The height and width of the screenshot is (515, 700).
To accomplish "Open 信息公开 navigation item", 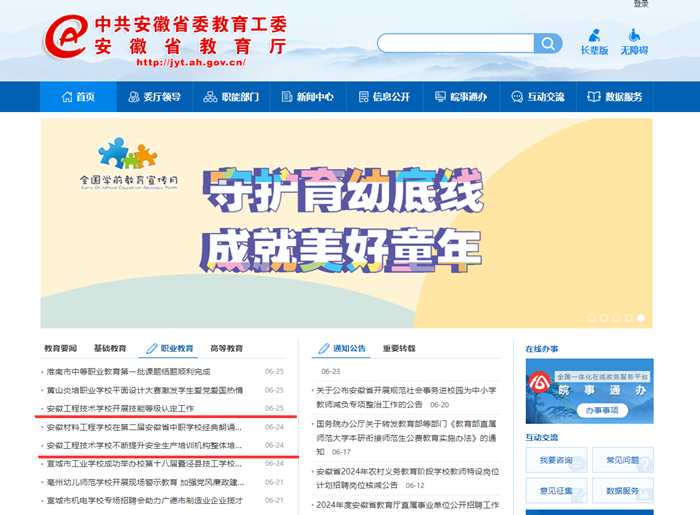I will pyautogui.click(x=383, y=97).
